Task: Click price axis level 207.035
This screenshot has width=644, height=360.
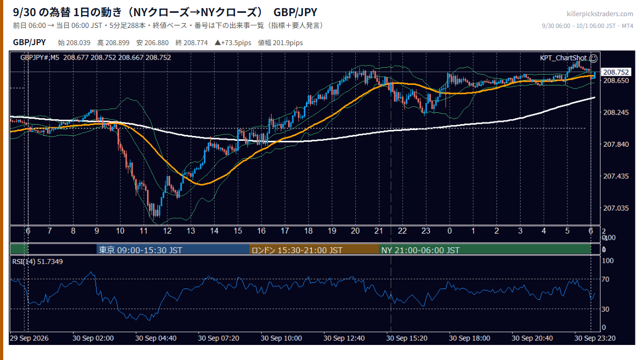Action: [x=616, y=208]
